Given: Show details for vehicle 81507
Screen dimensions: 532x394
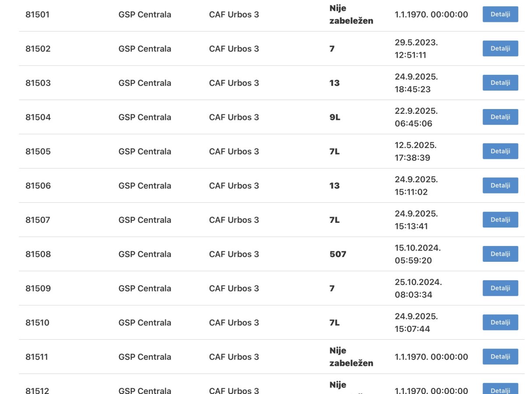Looking at the screenshot, I should point(500,219).
